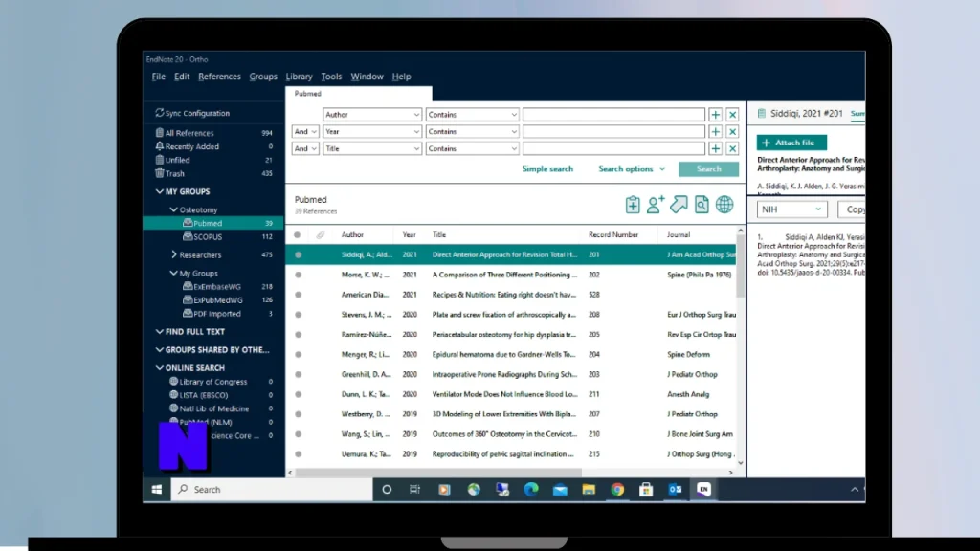
Task: Add search row after the Author field
Action: [715, 115]
